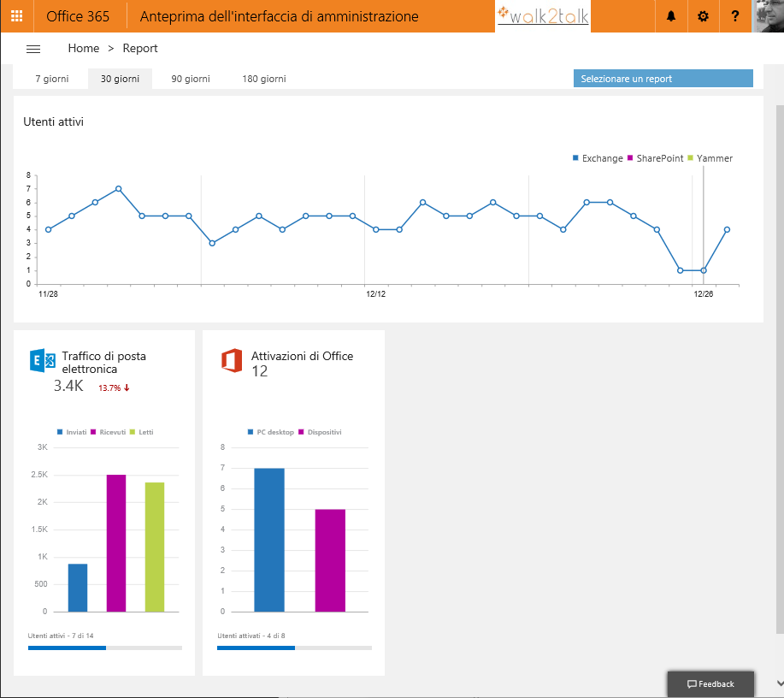Open the user profile picture menu

[768, 16]
